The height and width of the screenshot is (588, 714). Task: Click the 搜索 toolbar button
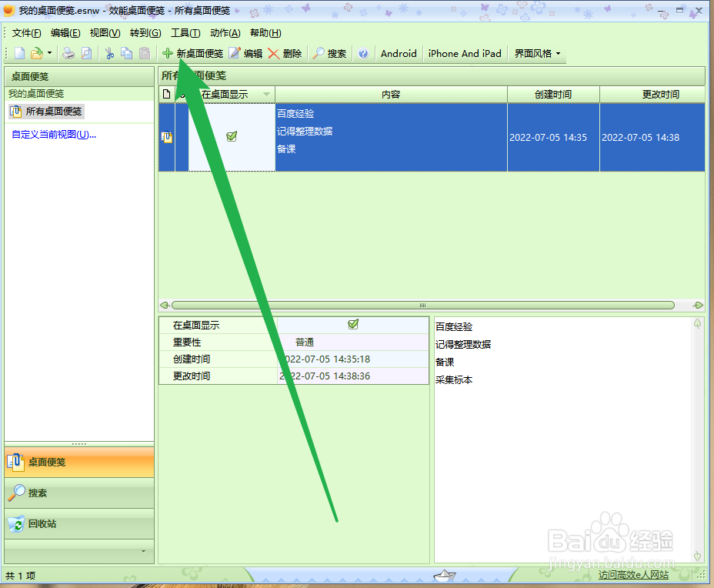pos(329,53)
